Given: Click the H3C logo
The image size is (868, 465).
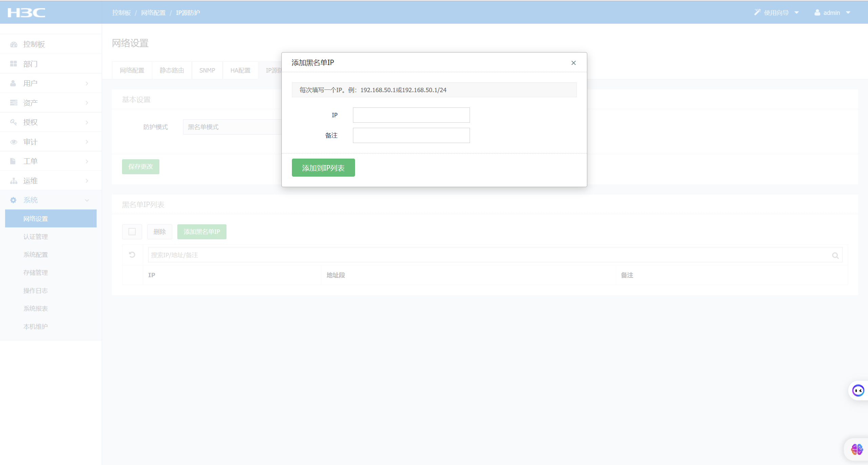Looking at the screenshot, I should [x=26, y=13].
